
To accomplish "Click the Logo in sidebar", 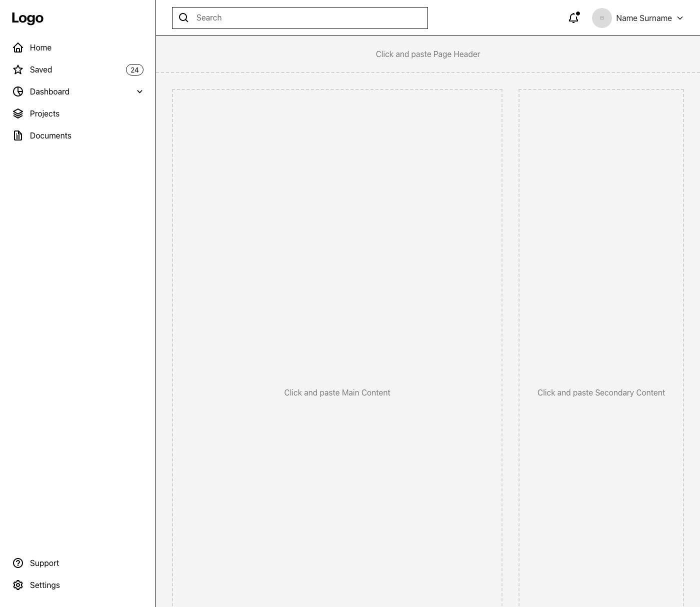I will click(27, 18).
